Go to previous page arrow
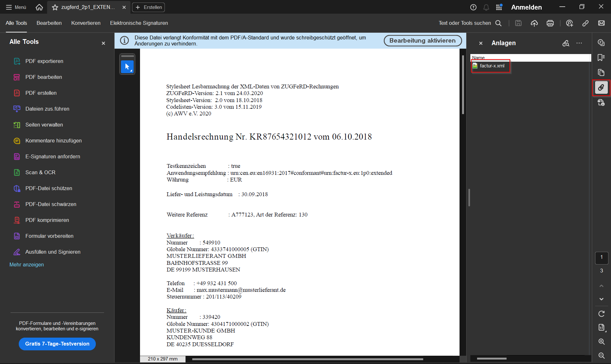The height and width of the screenshot is (364, 611). [601, 286]
